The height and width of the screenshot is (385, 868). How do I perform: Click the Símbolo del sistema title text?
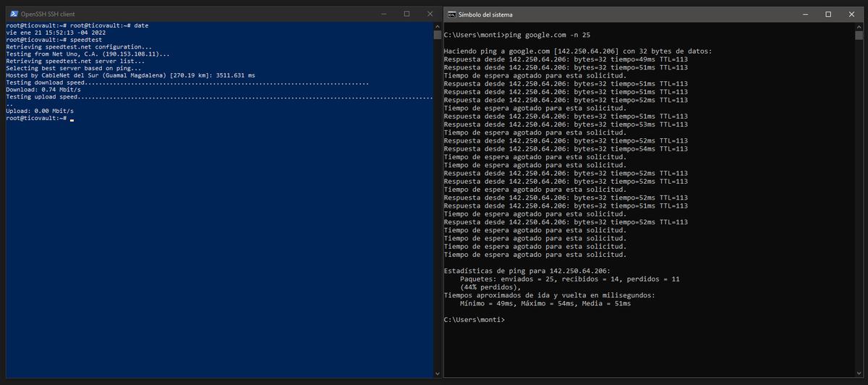tap(484, 14)
